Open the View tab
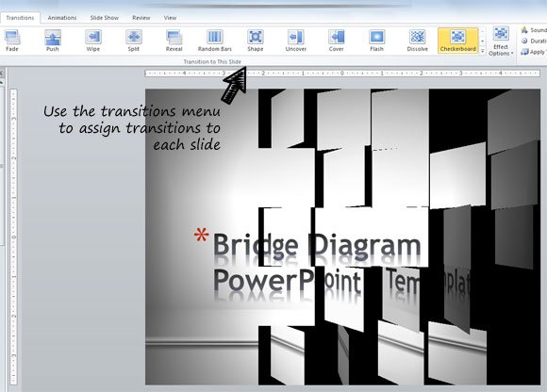Screen dimensions: 547x392 pos(171,18)
